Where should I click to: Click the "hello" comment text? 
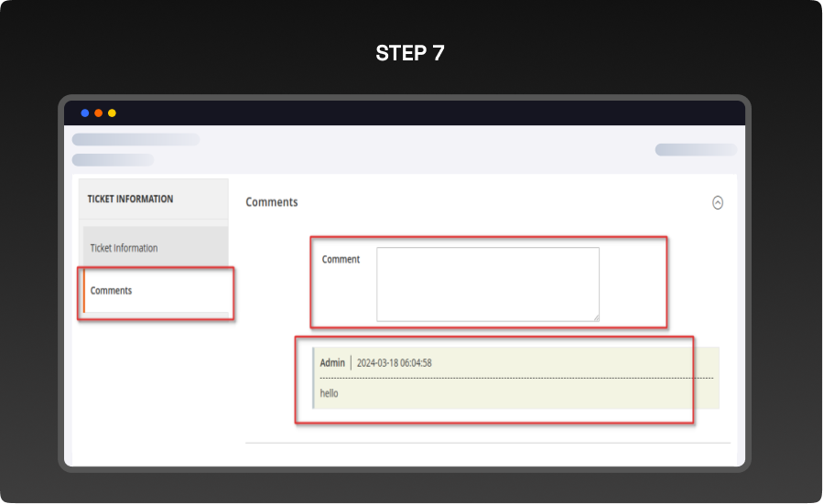click(329, 393)
